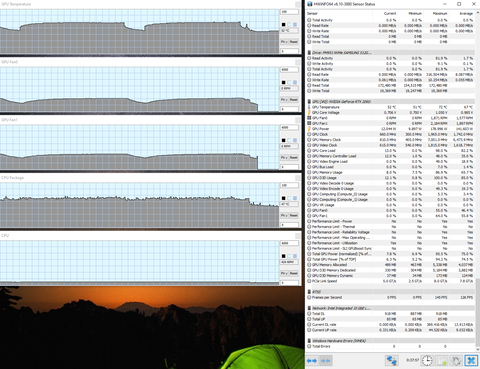Collapse the GPU GeForce RTX sensor section
The image size is (480, 369).
coord(309,102)
